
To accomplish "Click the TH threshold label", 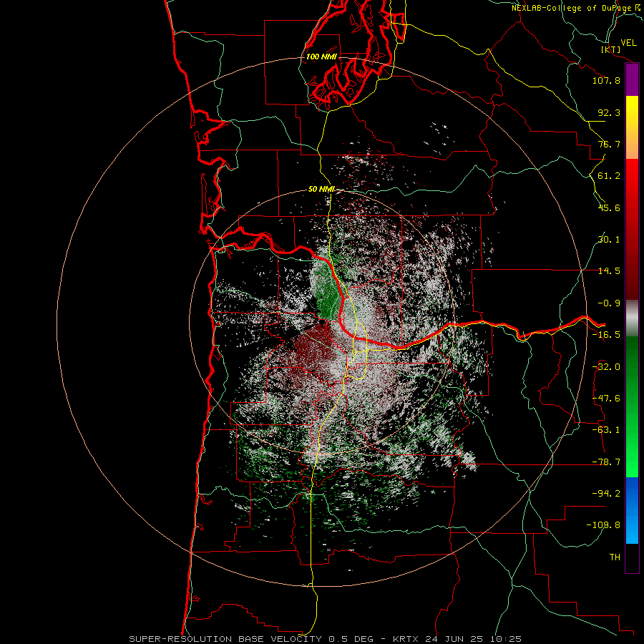I will click(615, 557).
